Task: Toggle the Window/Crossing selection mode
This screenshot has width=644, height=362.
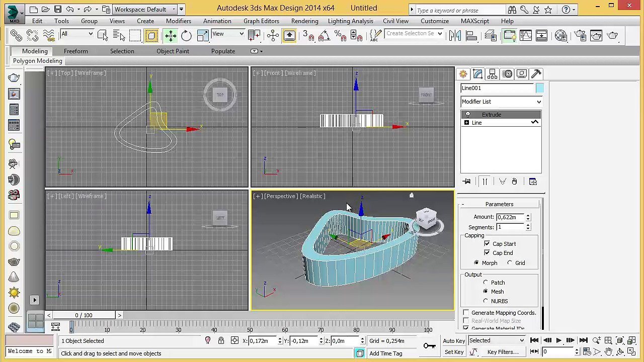Action: point(151,35)
